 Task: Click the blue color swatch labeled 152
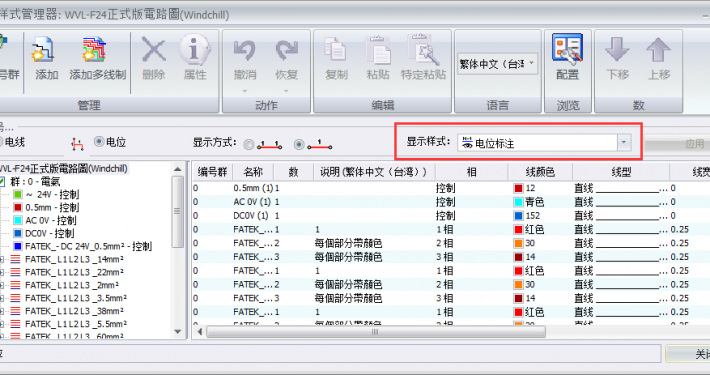pos(518,216)
